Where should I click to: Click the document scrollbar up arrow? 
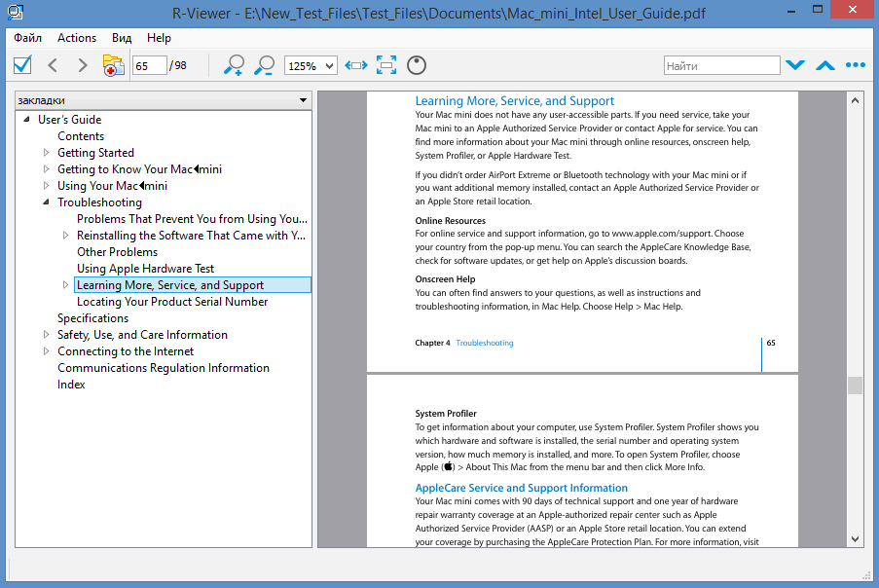click(855, 100)
